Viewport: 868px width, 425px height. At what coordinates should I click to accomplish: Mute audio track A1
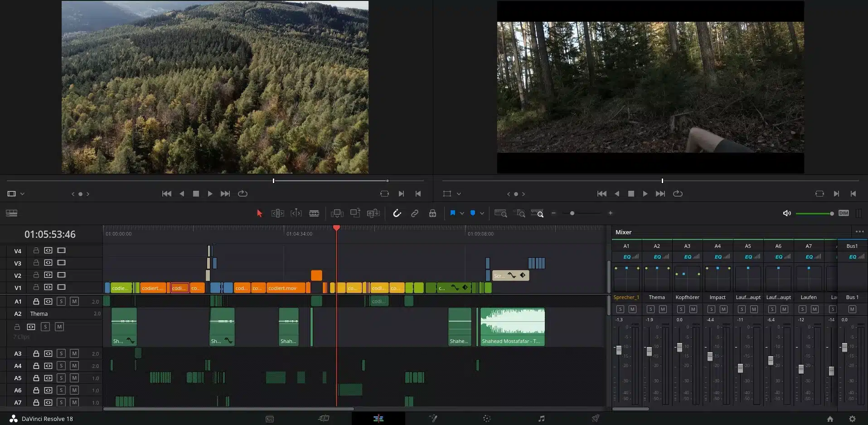coord(74,301)
